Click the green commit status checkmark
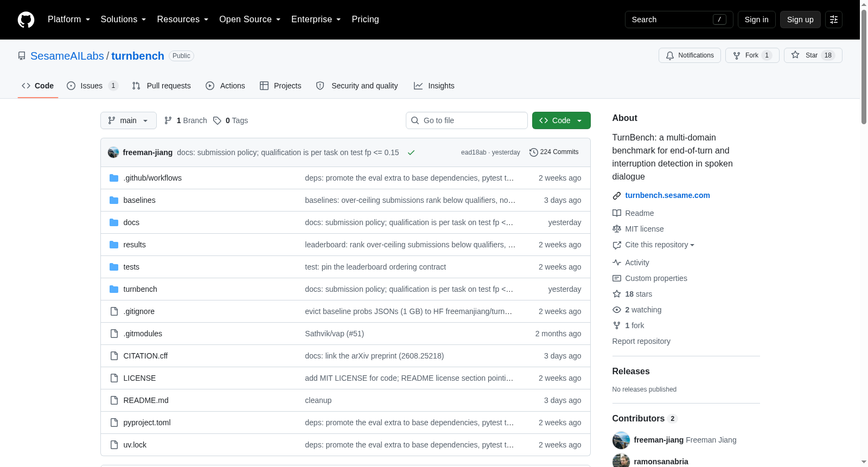 coord(411,152)
